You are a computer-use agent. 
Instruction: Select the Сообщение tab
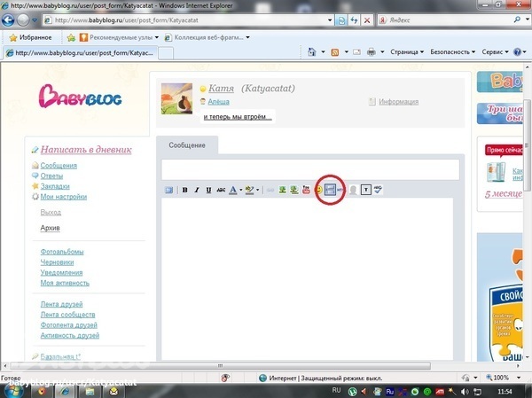point(186,144)
